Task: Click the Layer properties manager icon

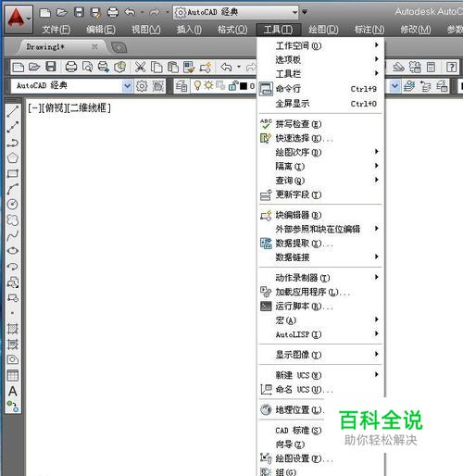Action: click(x=181, y=86)
